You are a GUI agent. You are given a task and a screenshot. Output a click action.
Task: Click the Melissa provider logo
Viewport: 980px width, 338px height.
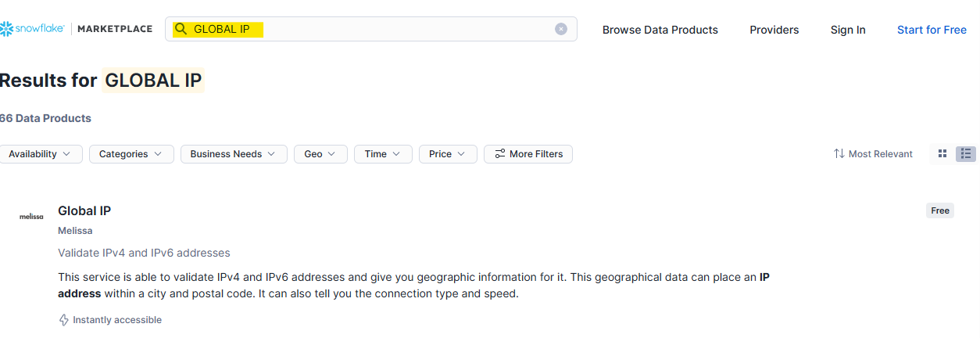point(31,217)
